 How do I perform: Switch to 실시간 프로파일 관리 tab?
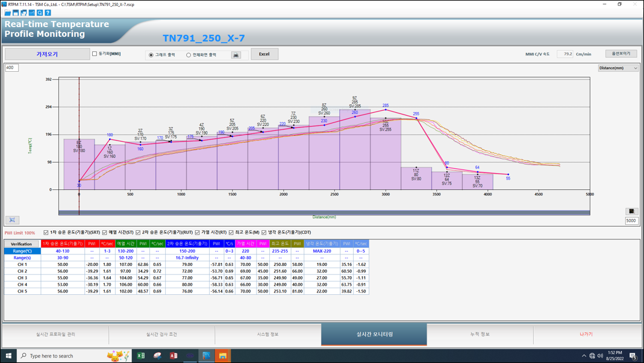coord(55,334)
